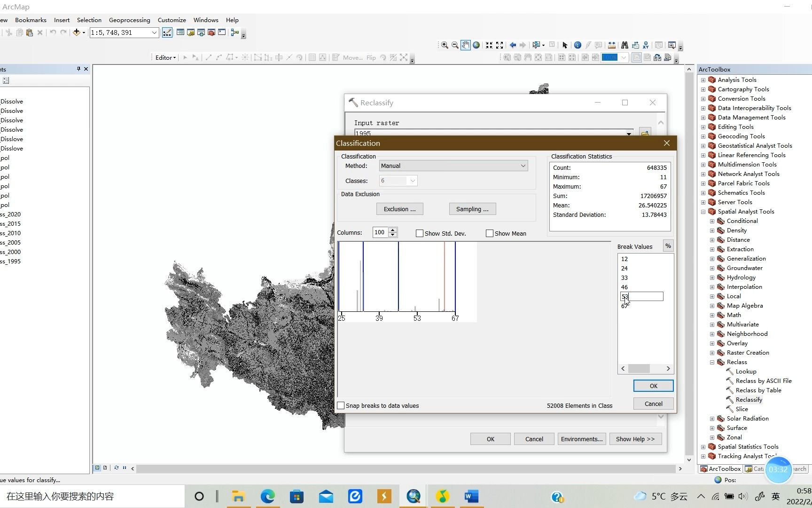Launch the ModelBuilder window icon
Viewport: 812px width, 508px height.
[234, 32]
